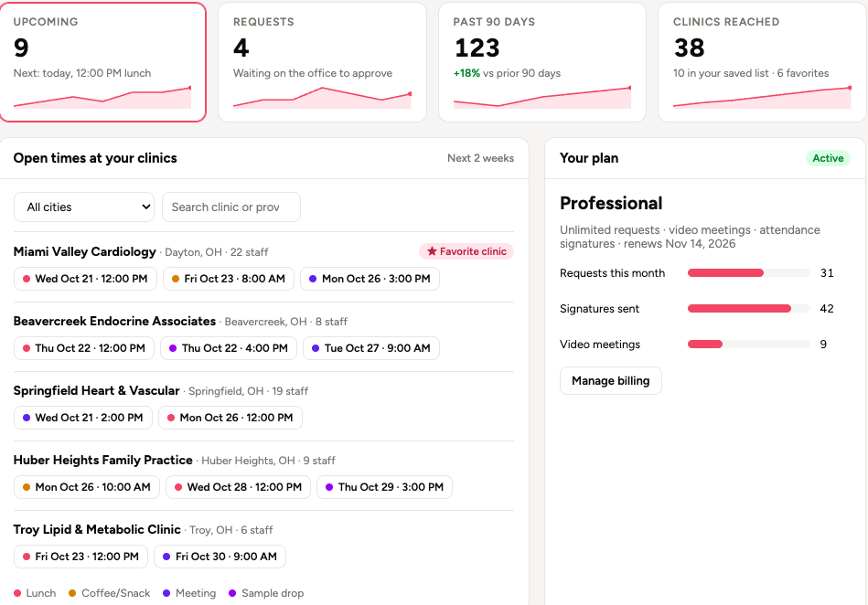Click the star icon in Favorite clinic badge
This screenshot has width=868, height=605.
[432, 251]
